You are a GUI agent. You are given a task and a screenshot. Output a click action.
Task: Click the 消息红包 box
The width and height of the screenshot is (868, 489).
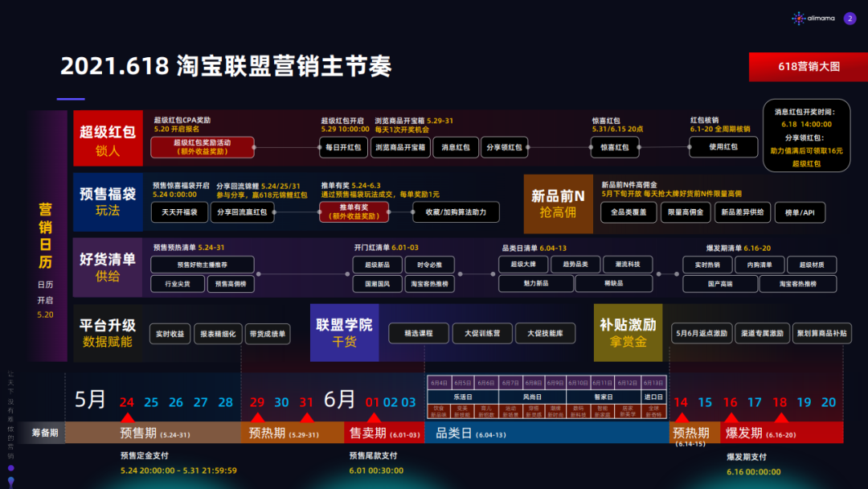point(456,147)
